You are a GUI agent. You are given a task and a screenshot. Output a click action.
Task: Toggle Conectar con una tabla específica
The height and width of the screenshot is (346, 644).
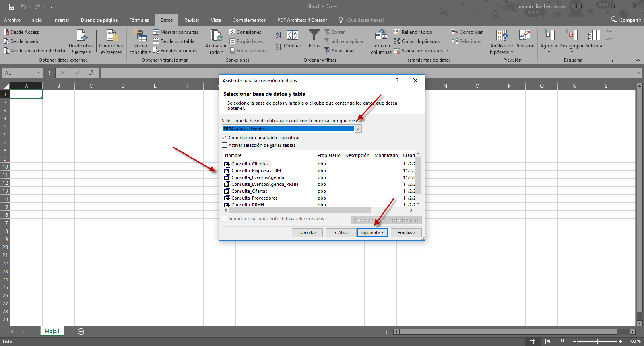pyautogui.click(x=225, y=138)
